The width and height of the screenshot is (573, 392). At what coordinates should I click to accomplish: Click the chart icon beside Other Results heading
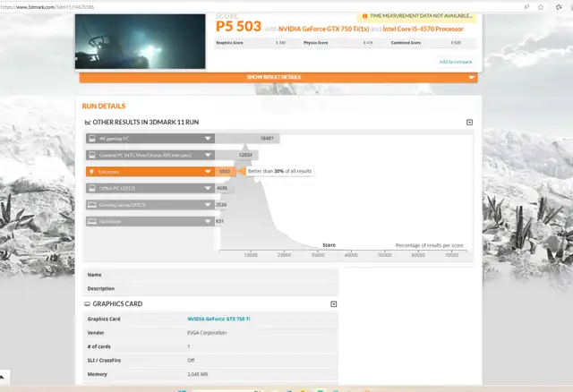tap(88, 123)
